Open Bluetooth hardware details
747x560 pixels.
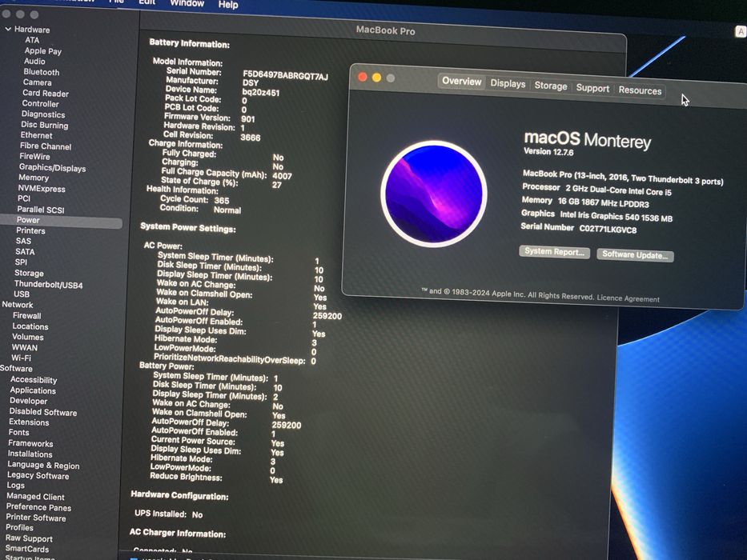(42, 72)
